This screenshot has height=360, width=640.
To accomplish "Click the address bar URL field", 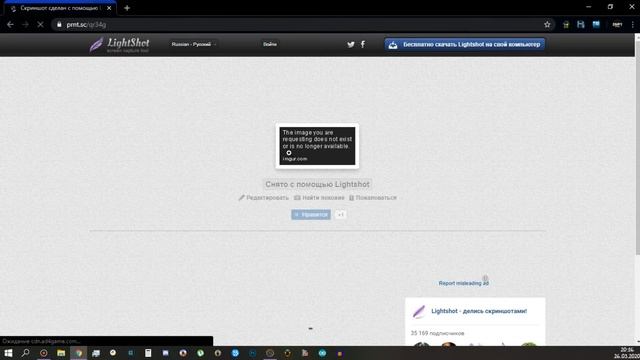I will click(302, 24).
